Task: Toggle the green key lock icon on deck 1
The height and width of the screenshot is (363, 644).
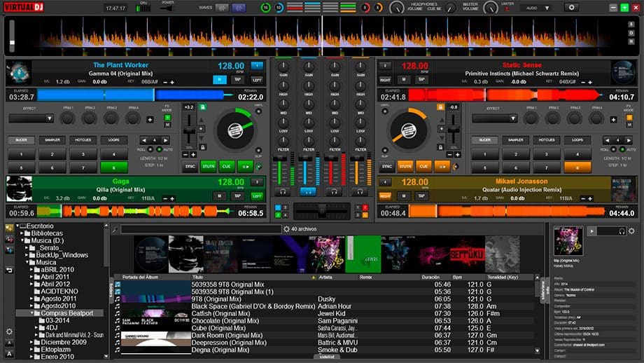Action: (202, 107)
